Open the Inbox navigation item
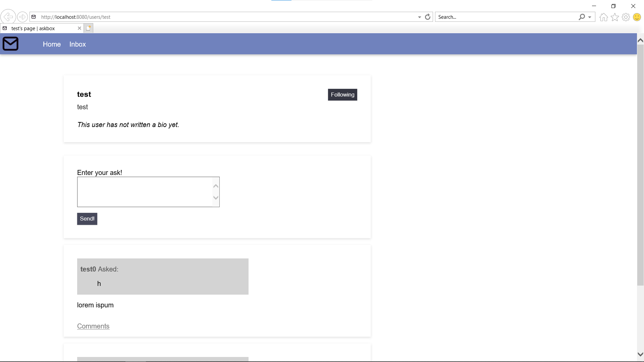 (77, 44)
